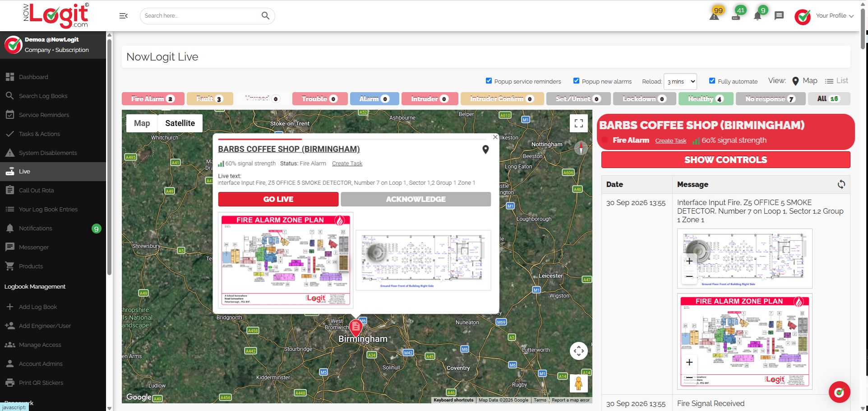Filter by Fault status
The height and width of the screenshot is (411, 868).
point(210,98)
